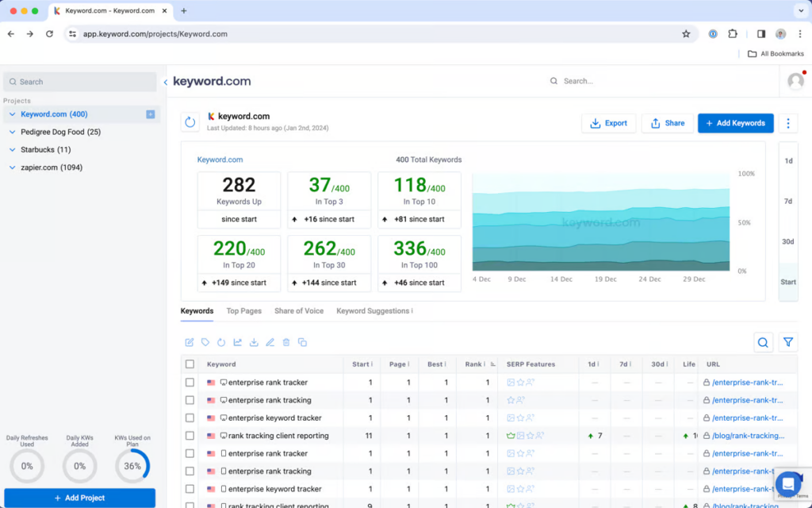Expand the Starbucks project in the sidebar
The width and height of the screenshot is (812, 508).
[x=11, y=149]
